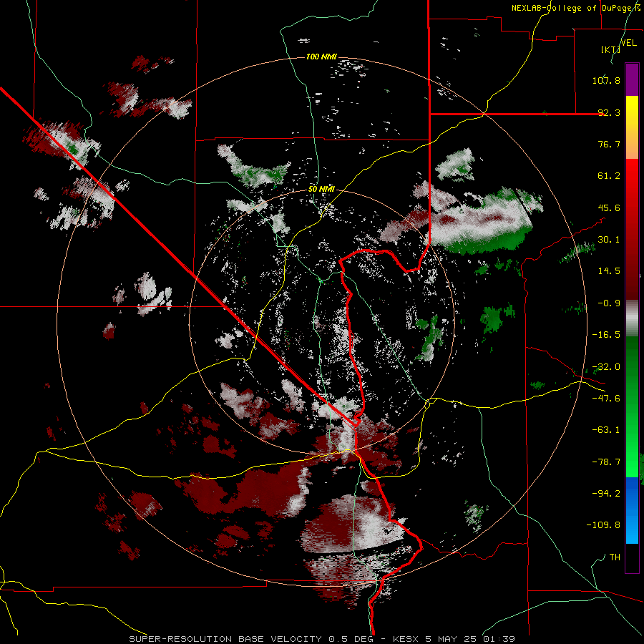Click the TH label on legend

[615, 557]
